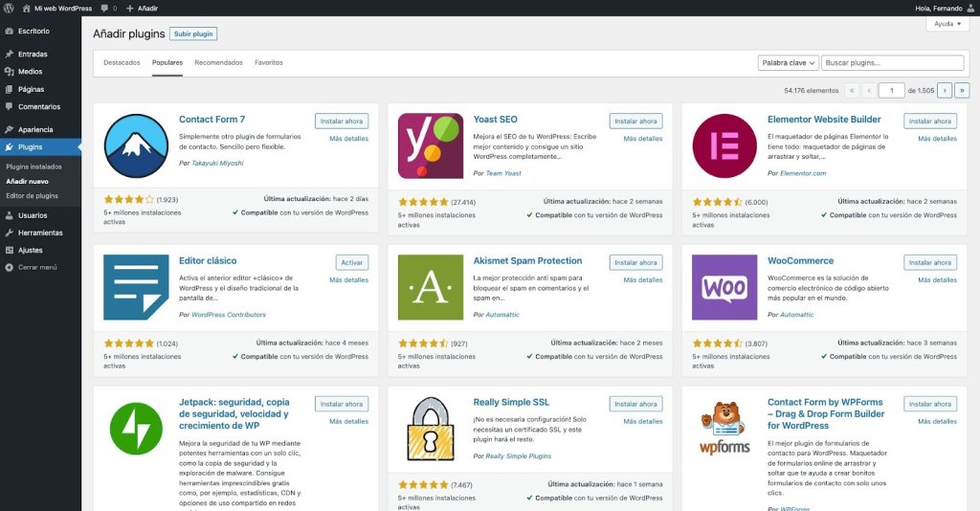Collapse the sidebar with Cerrar menú
Image resolution: width=980 pixels, height=511 pixels.
tap(37, 267)
